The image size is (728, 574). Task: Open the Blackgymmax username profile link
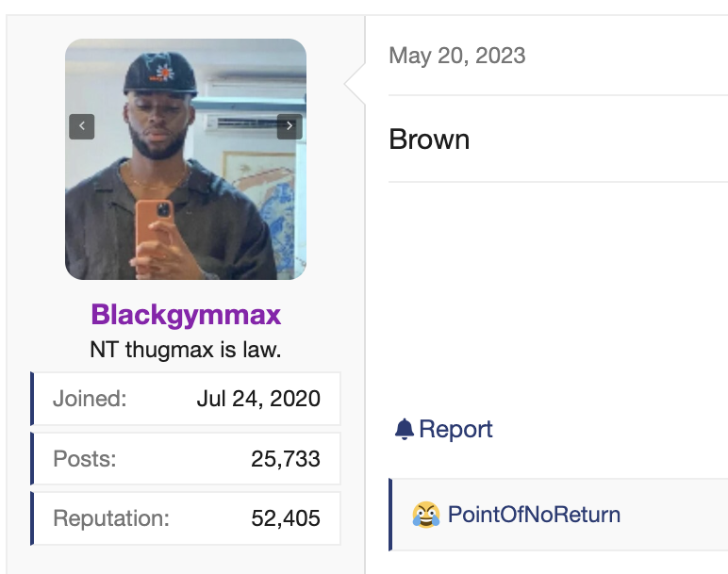click(x=186, y=315)
